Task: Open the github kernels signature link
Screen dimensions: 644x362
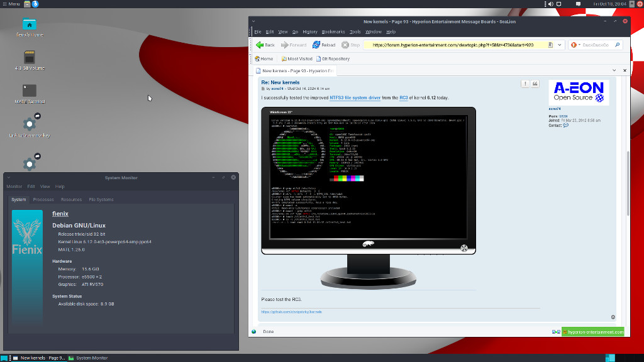Action: (x=291, y=312)
